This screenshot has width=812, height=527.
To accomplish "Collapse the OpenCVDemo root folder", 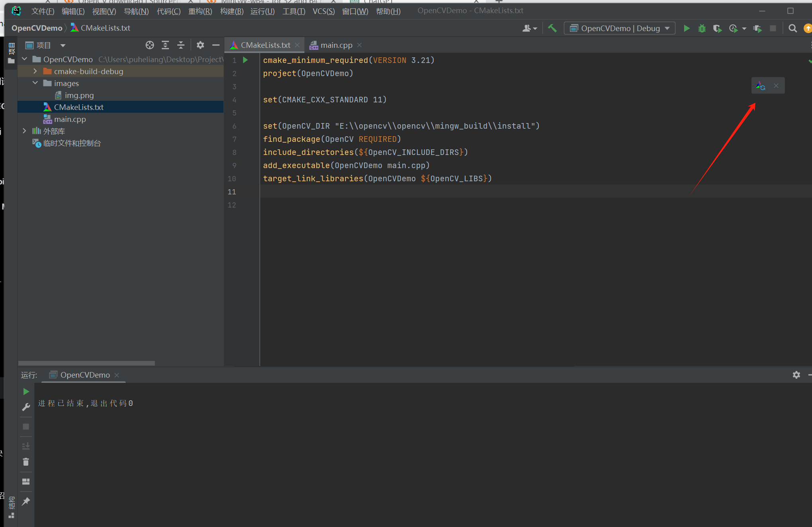I will [25, 59].
